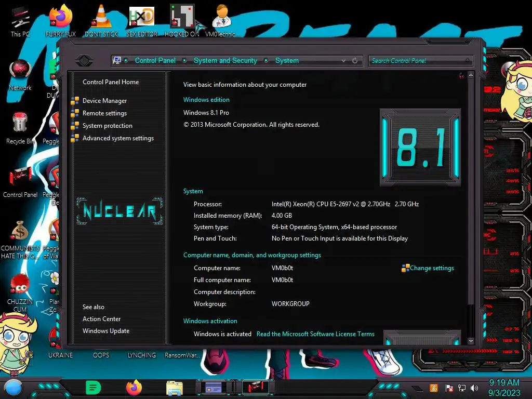532x399 pixels.
Task: Switch to the purple window taskbar item
Action: (x=214, y=388)
